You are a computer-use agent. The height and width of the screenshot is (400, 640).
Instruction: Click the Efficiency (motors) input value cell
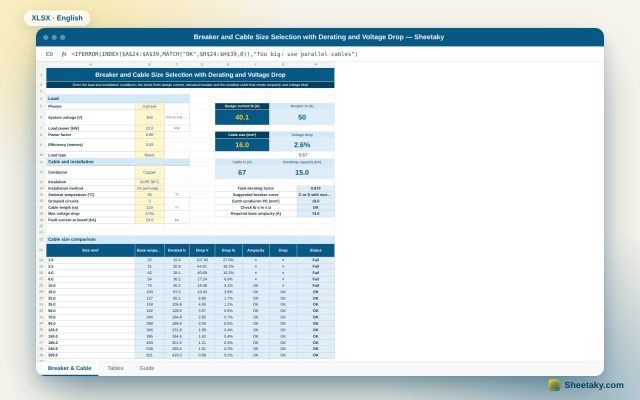click(149, 145)
